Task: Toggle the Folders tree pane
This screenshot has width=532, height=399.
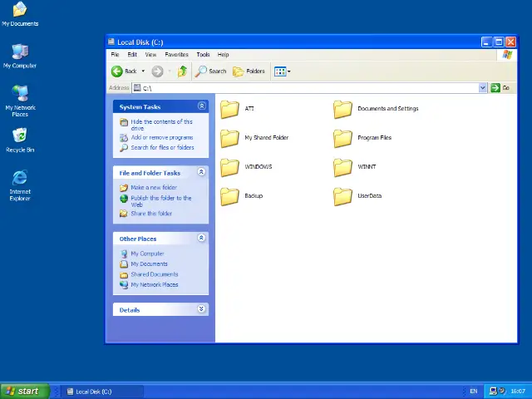Action: coord(249,71)
